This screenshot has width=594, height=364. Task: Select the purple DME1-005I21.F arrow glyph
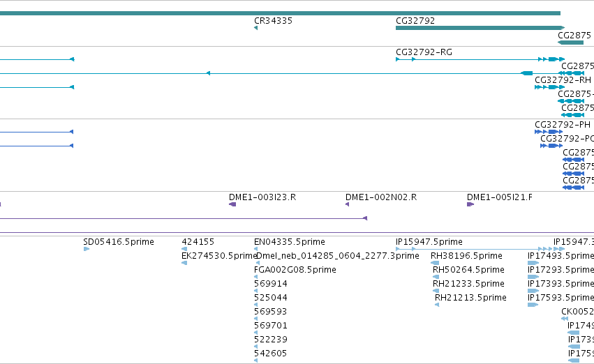tap(470, 205)
